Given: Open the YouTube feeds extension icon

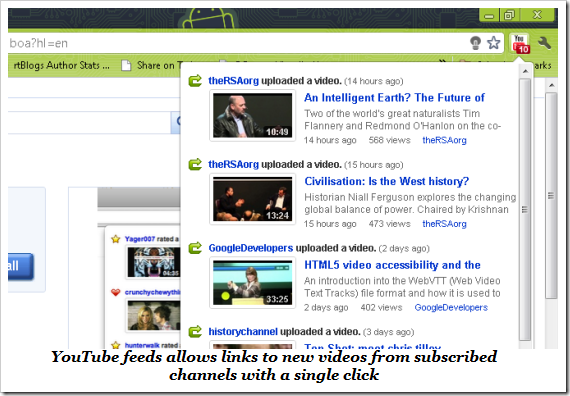Looking at the screenshot, I should click(520, 43).
